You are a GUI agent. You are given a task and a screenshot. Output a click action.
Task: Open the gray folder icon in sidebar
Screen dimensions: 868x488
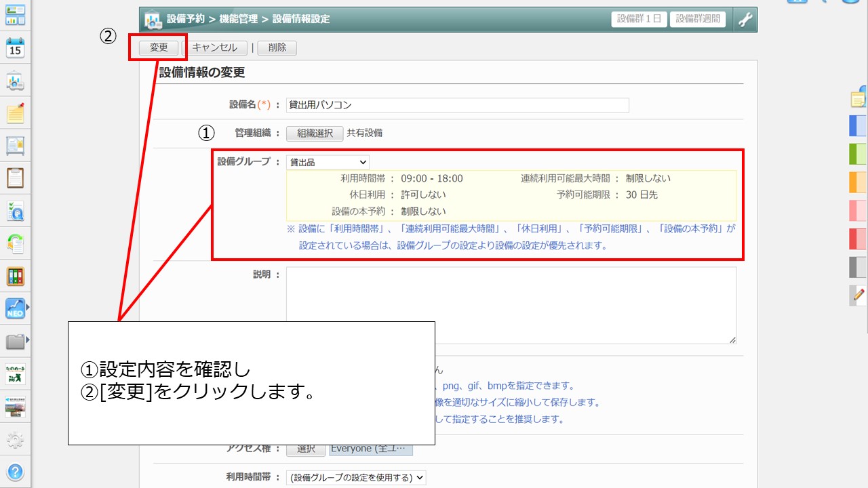pyautogui.click(x=15, y=340)
